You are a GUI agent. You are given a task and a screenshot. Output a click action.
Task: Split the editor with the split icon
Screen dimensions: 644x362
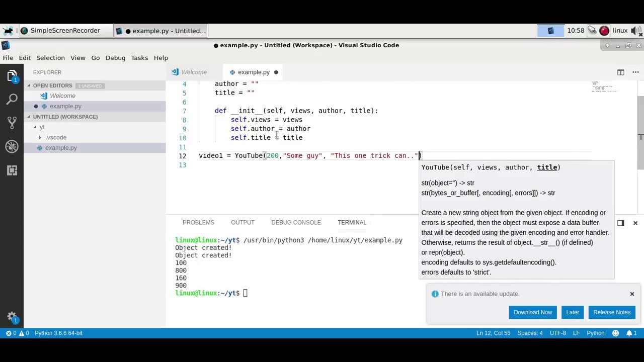pos(621,72)
